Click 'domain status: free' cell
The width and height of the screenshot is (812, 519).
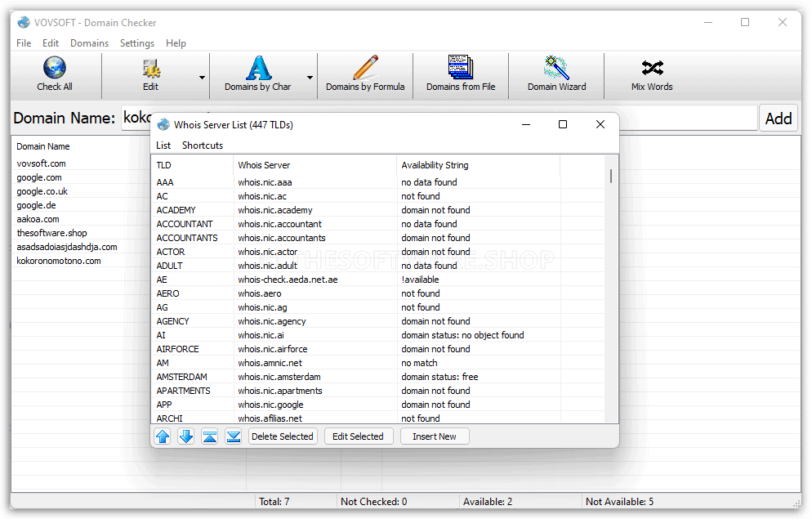coord(439,377)
